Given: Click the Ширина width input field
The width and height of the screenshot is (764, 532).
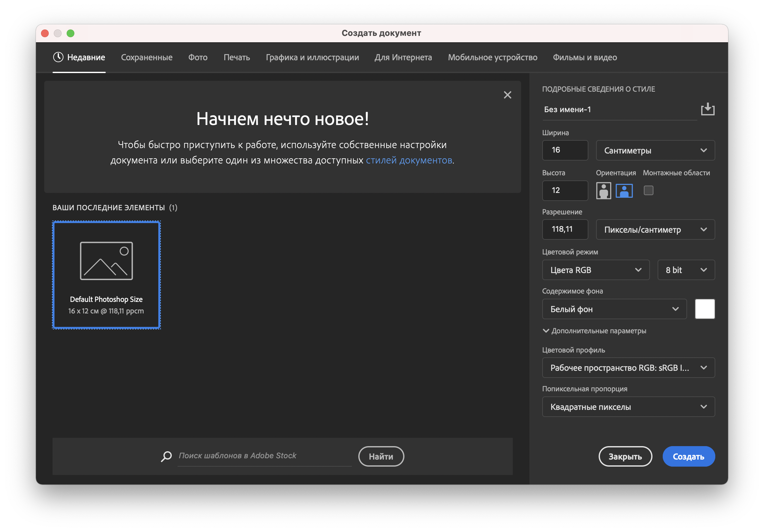Looking at the screenshot, I should point(565,150).
